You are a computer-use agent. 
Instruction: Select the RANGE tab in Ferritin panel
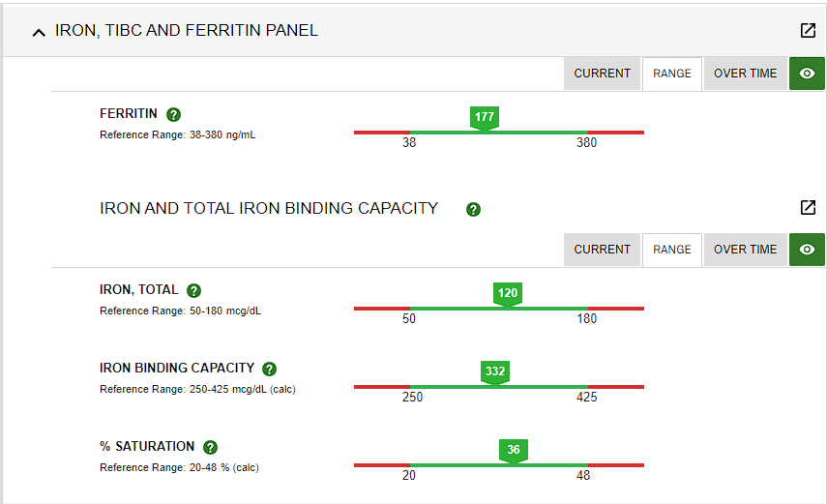point(672,74)
